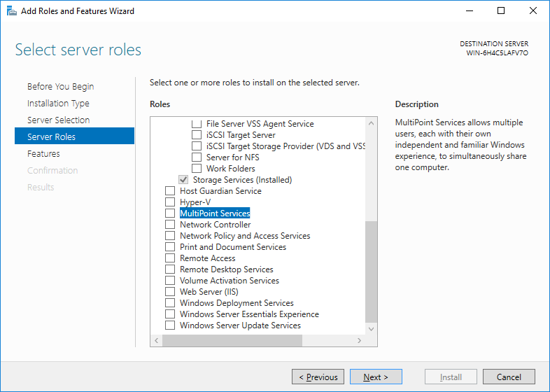
Task: Minimize the wizard window
Action: point(470,10)
